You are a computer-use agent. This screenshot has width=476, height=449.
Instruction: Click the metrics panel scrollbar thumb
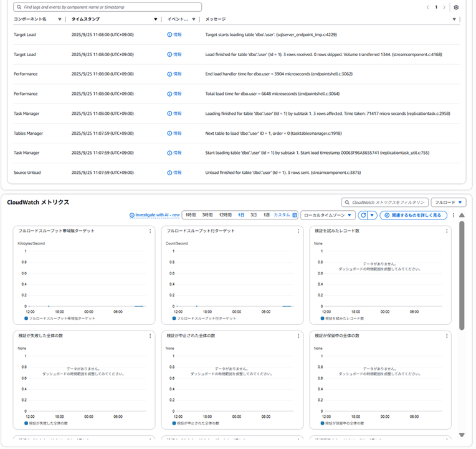462,276
